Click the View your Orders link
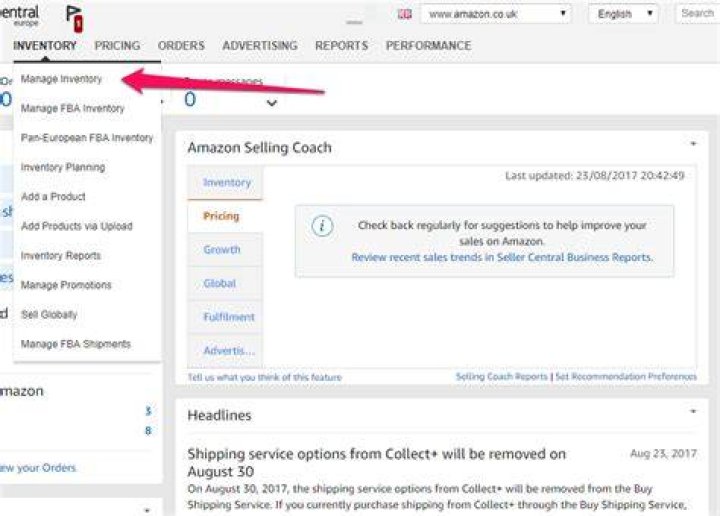Screen dimensions: 720x516 [38, 468]
